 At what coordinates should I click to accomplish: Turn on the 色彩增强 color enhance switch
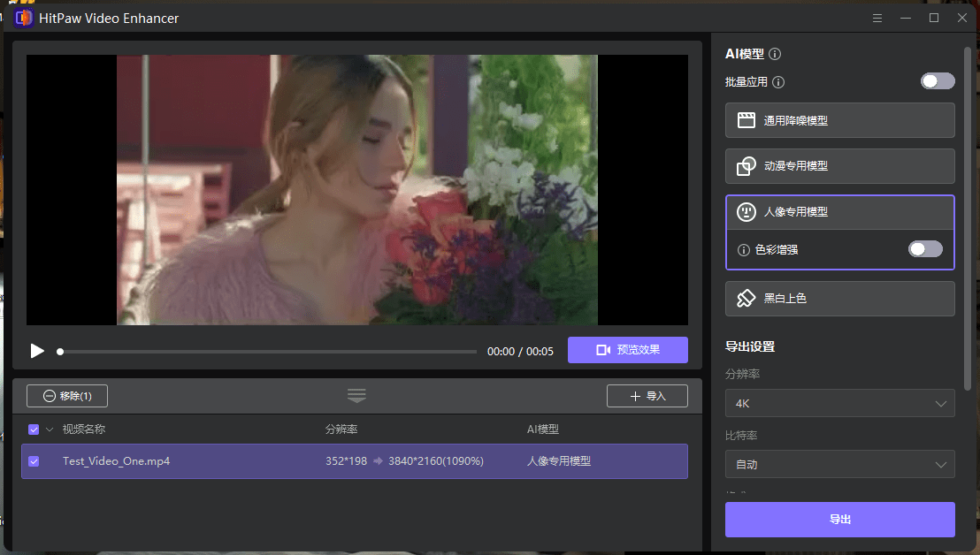(x=925, y=249)
